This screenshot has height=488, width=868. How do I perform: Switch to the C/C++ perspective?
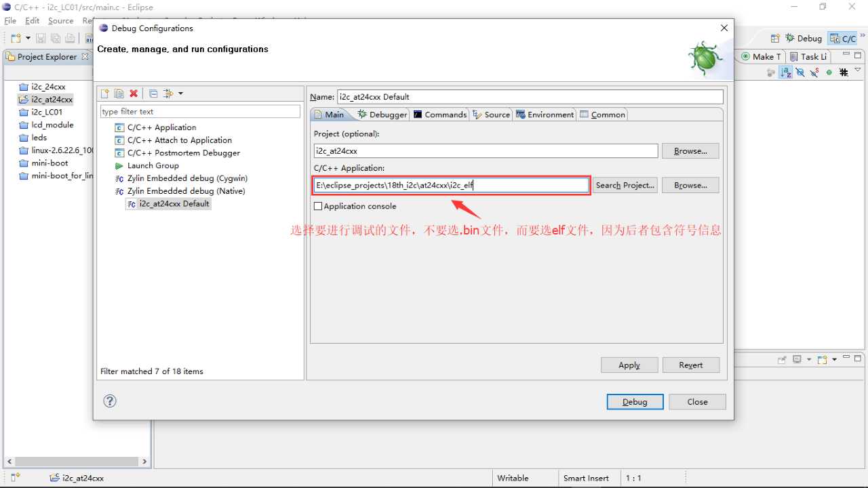843,39
